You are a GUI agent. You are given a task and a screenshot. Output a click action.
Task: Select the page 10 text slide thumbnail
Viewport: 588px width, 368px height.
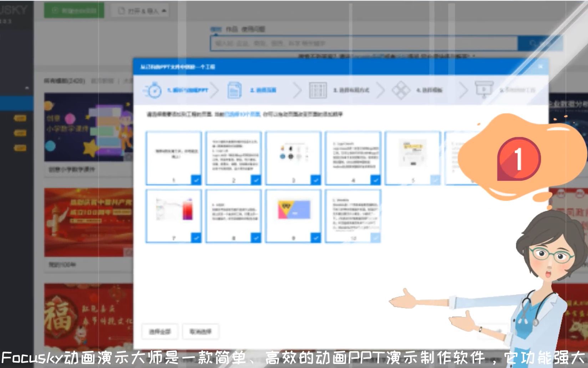click(x=353, y=216)
